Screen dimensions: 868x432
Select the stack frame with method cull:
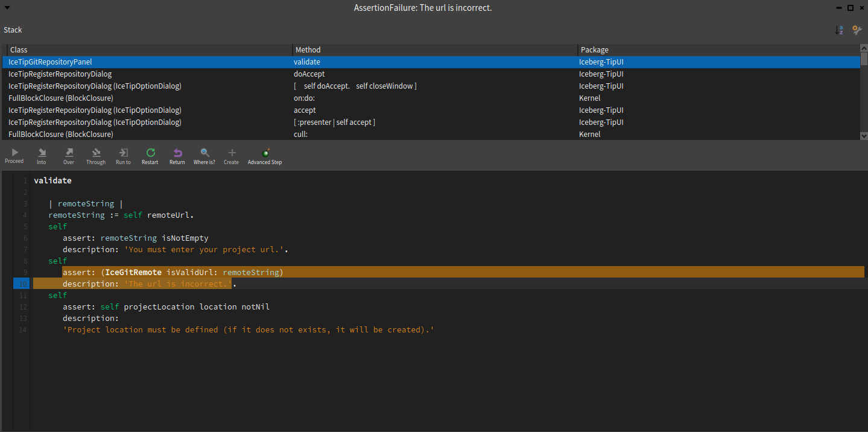pyautogui.click(x=431, y=134)
